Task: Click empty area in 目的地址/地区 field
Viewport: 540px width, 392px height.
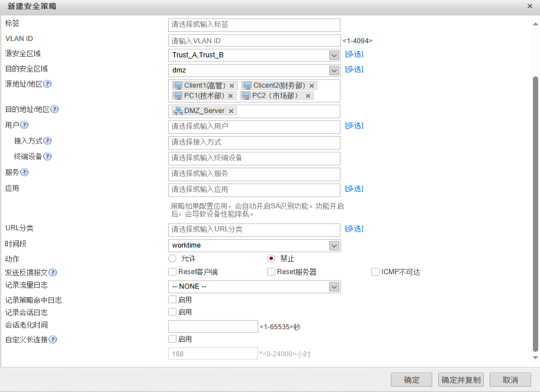Action: [290, 111]
